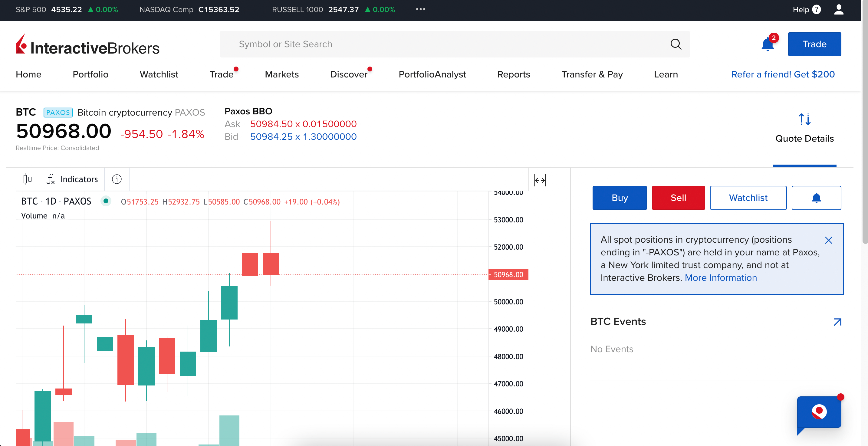
Task: Dismiss the Paxos info message
Action: coord(830,240)
